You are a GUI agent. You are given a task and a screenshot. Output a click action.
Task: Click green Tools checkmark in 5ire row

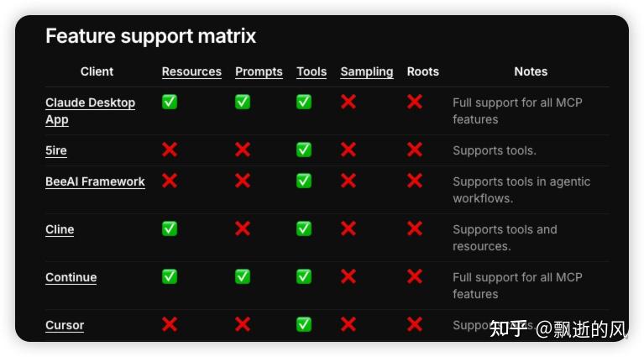click(304, 150)
